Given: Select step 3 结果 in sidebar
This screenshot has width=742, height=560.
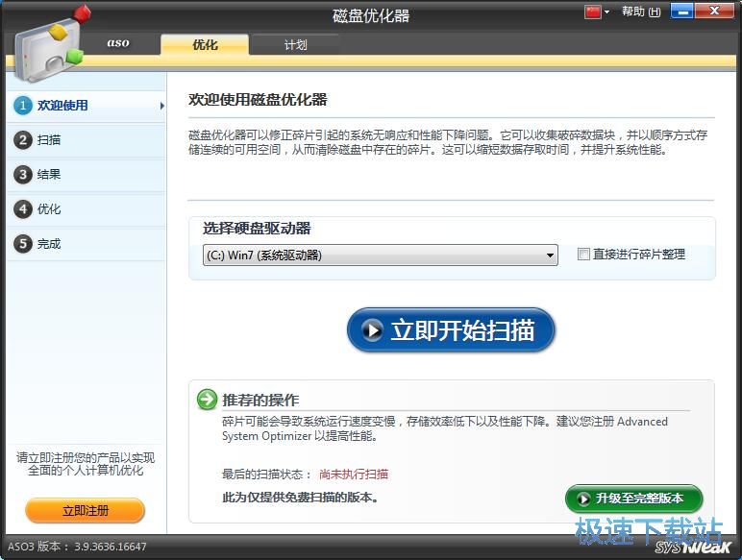Looking at the screenshot, I should [87, 175].
